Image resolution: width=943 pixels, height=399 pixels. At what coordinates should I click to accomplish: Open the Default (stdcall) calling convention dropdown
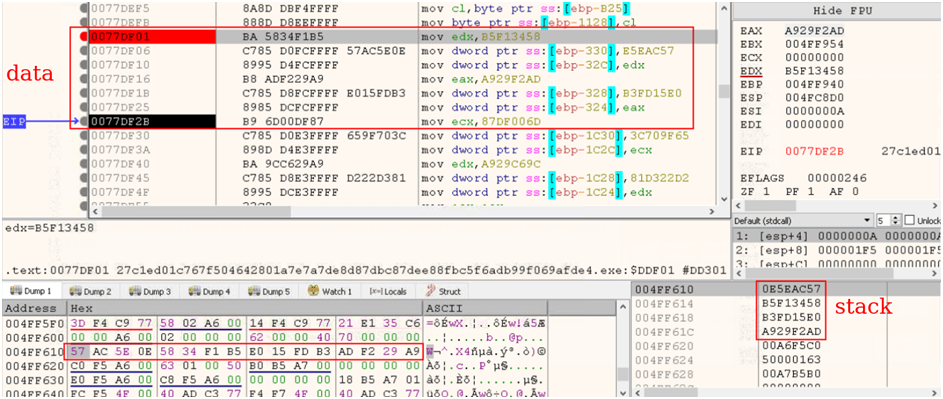(x=802, y=220)
